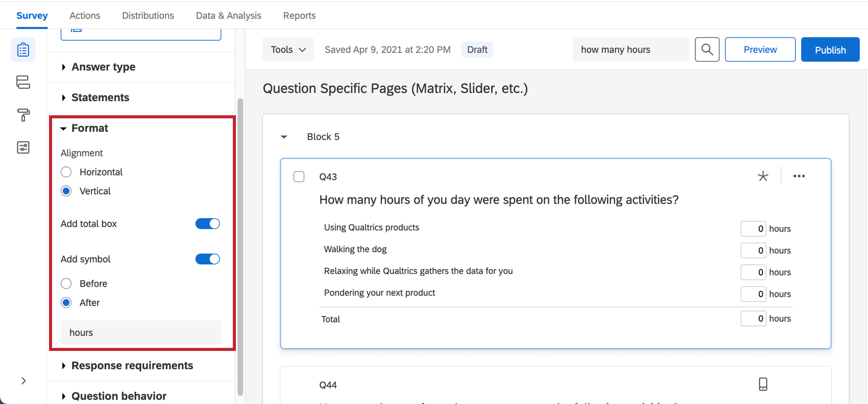Image resolution: width=868 pixels, height=404 pixels.
Task: Select Horizontal alignment option
Action: coord(66,172)
